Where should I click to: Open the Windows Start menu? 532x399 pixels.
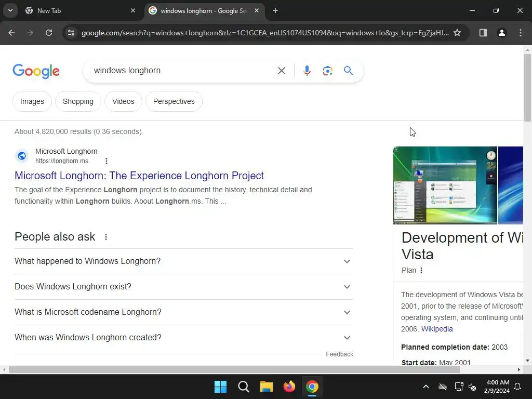click(220, 387)
